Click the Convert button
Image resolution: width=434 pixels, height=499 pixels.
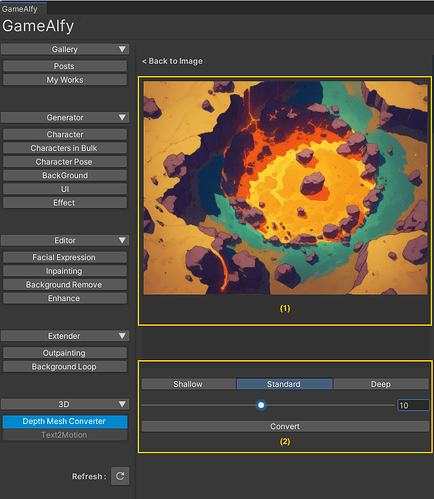tap(285, 426)
